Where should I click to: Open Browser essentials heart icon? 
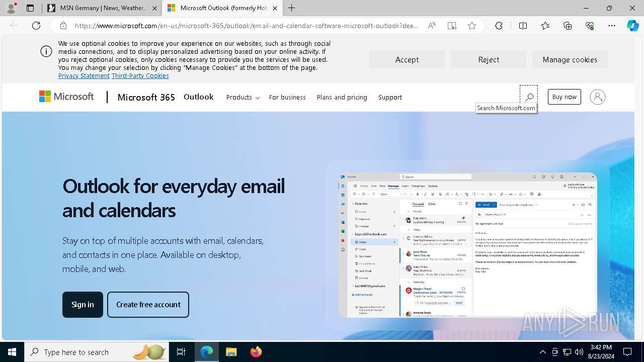pos(590,26)
